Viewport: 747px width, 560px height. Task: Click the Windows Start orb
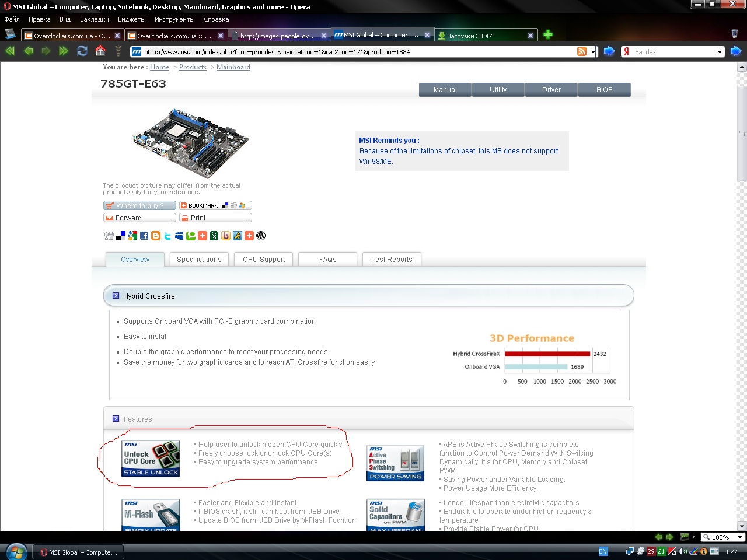pos(16,551)
